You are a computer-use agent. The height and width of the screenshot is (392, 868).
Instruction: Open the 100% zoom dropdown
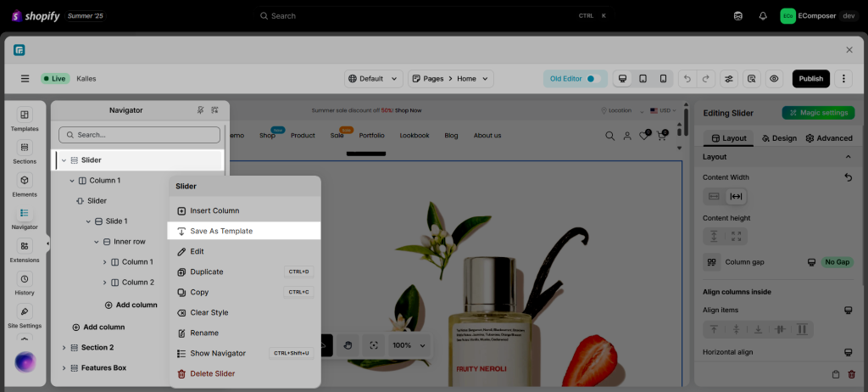[x=409, y=345]
